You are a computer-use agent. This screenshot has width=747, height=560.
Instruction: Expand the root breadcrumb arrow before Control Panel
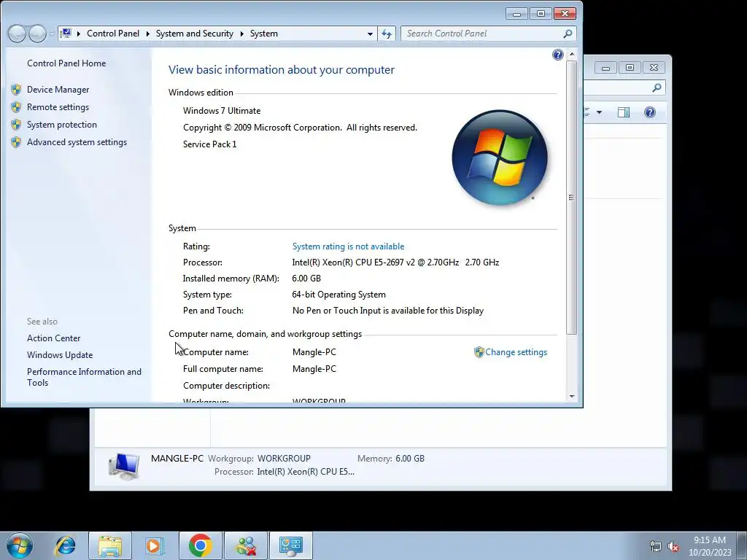pos(79,34)
